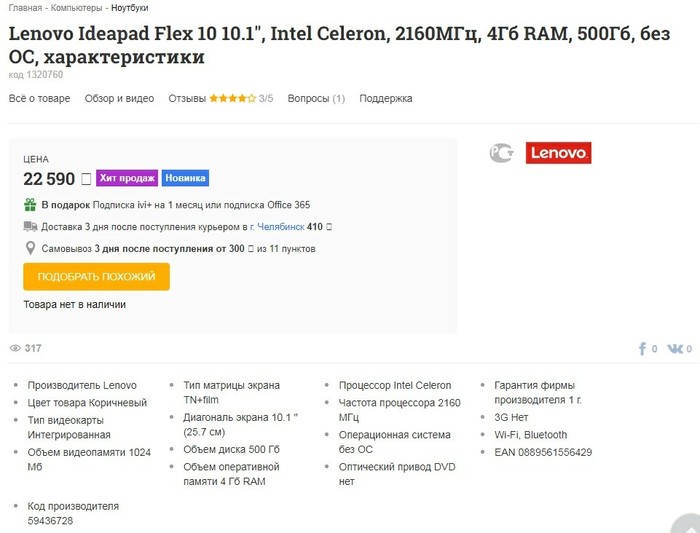Open the 'Вопросы (1)' tab
The image size is (700, 533).
[x=316, y=99]
